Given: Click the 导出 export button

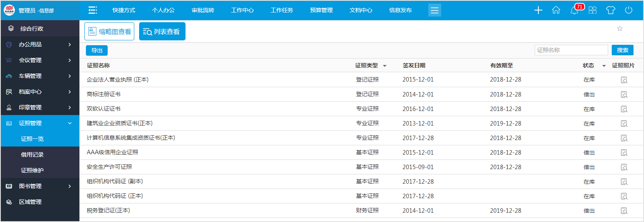Looking at the screenshot, I should click(x=97, y=50).
